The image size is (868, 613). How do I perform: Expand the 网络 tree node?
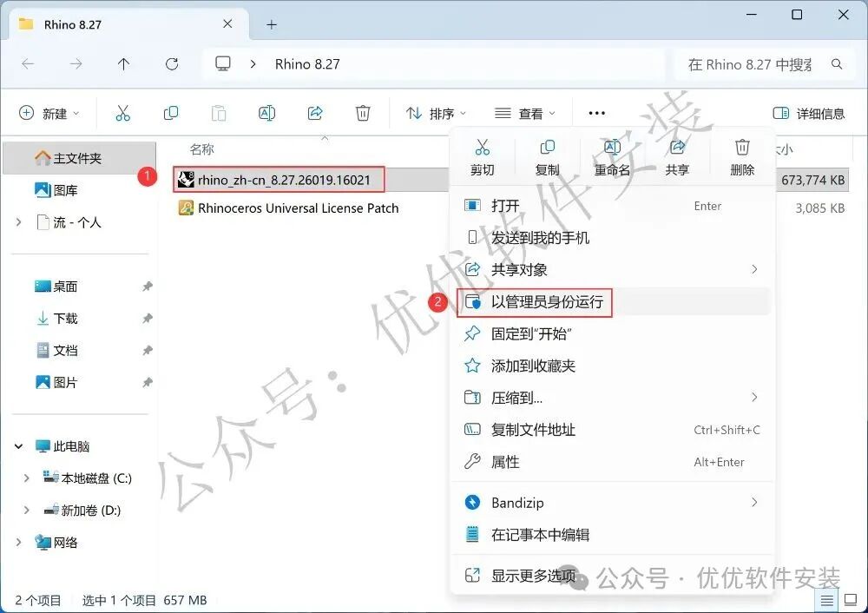(x=19, y=542)
